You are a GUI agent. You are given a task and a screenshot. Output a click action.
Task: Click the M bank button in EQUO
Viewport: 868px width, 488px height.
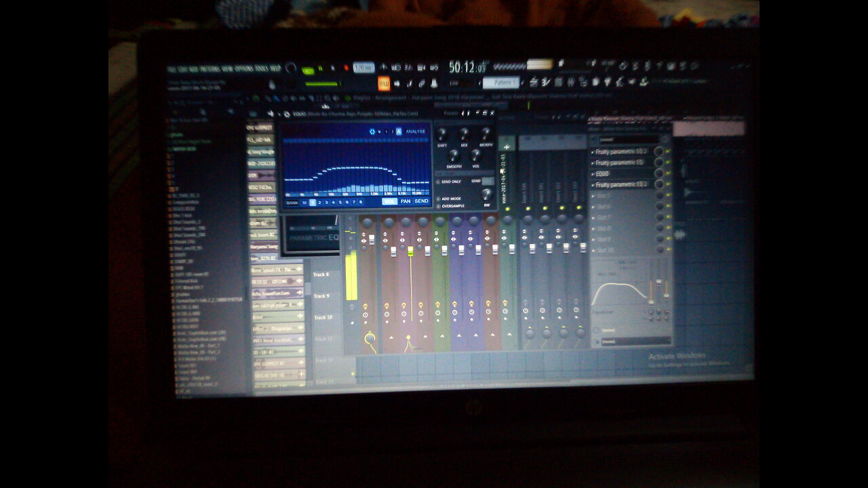click(x=304, y=202)
